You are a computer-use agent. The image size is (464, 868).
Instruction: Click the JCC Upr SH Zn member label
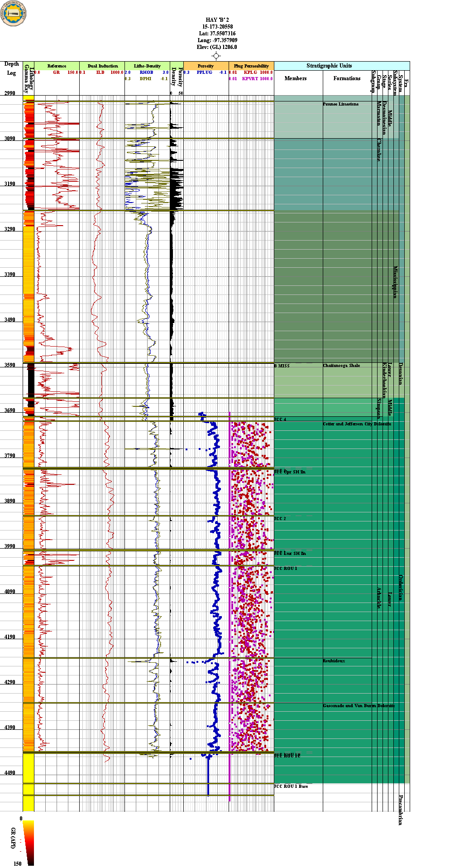coord(290,472)
